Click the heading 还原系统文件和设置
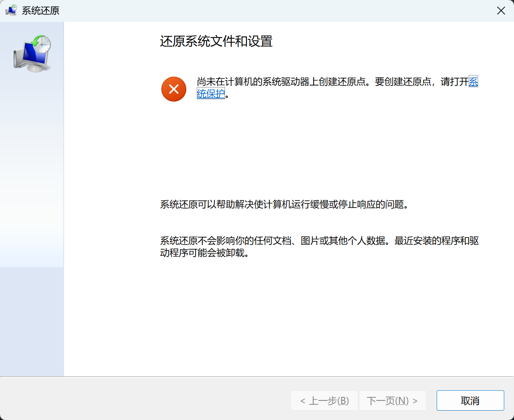Screen dimensions: 514x420 click(216, 41)
